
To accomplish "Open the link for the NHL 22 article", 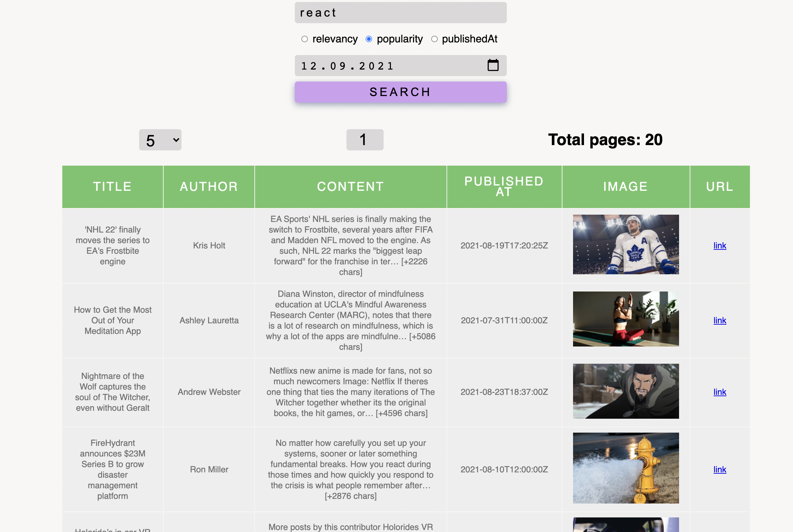I will pyautogui.click(x=719, y=245).
